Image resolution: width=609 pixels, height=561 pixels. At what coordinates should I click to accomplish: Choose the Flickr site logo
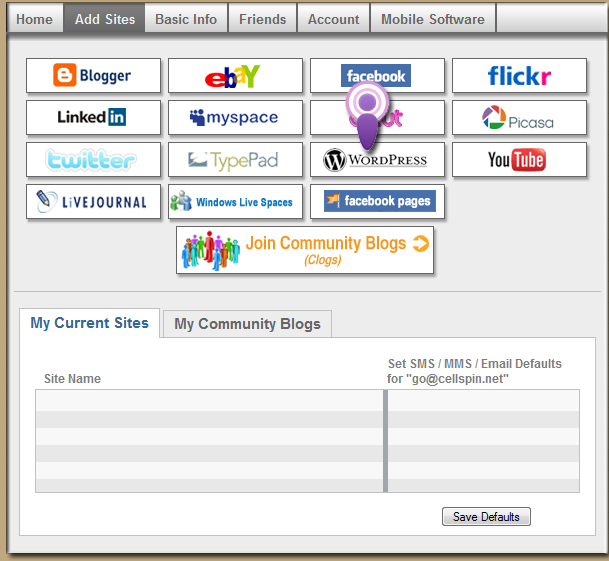point(519,75)
